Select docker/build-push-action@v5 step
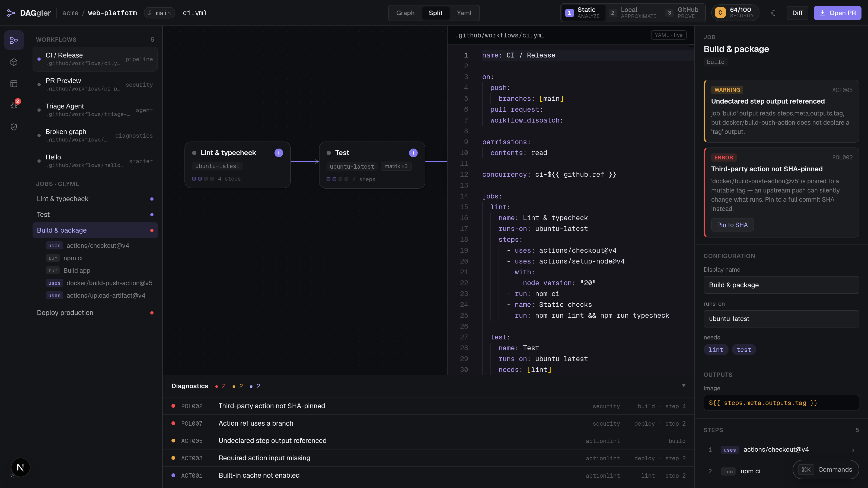The width and height of the screenshot is (868, 488). point(100,283)
